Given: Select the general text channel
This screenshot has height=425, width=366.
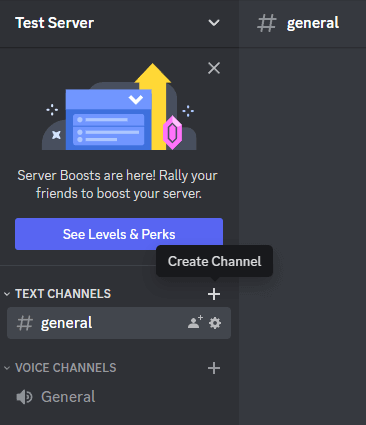Looking at the screenshot, I should (x=119, y=323).
